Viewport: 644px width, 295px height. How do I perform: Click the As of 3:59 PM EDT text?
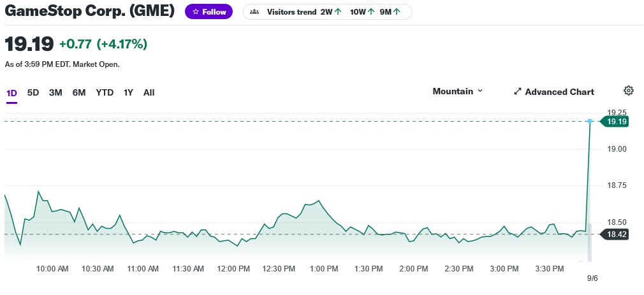tap(62, 64)
